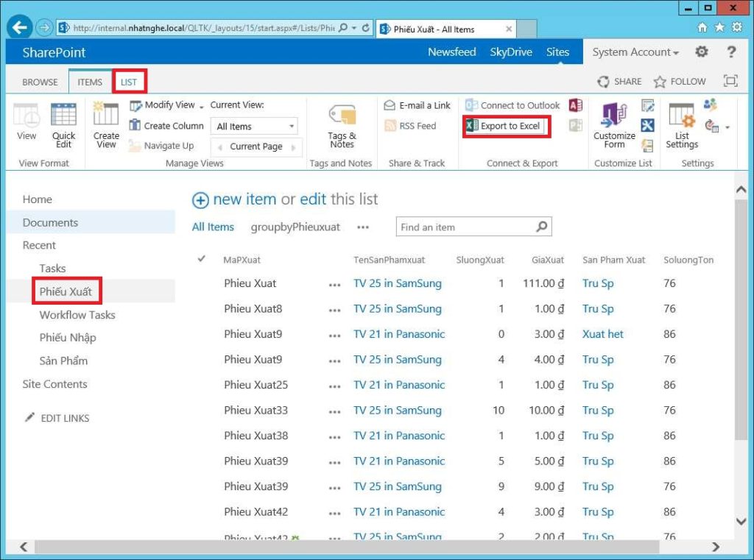Expand the address bar search dropdown arrow
The width and height of the screenshot is (754, 560).
[x=354, y=28]
